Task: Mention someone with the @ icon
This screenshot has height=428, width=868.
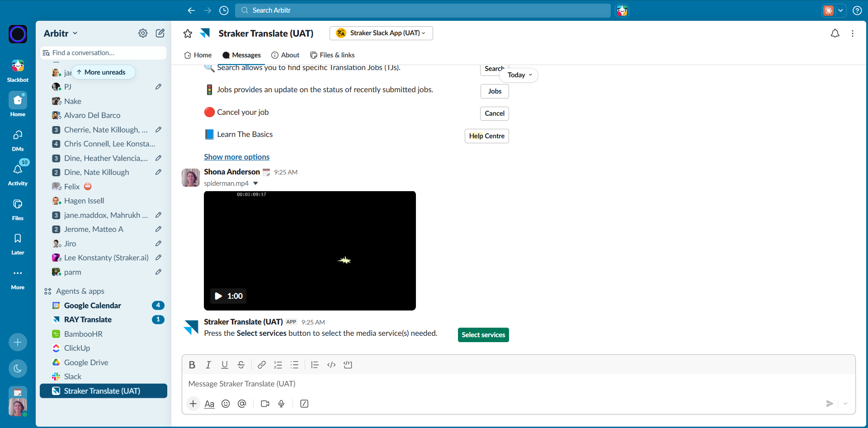Action: (x=242, y=404)
